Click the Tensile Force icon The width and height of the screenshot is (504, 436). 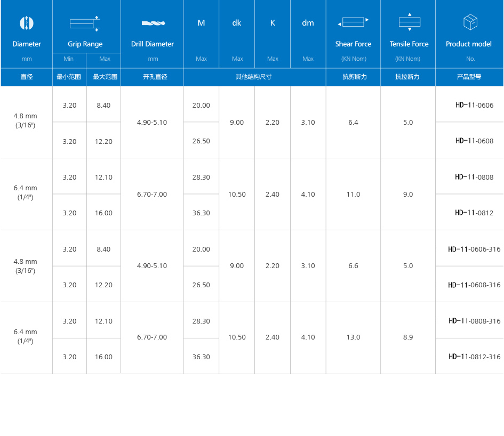point(409,22)
